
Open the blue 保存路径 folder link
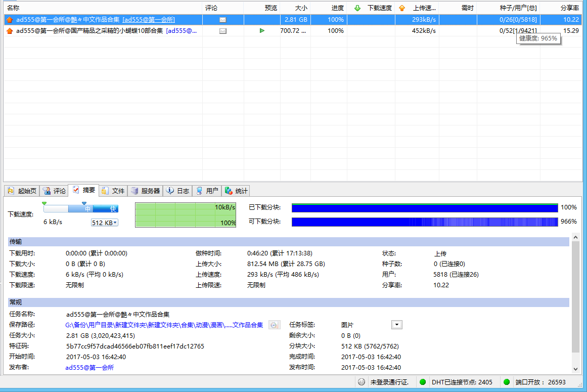(164, 325)
